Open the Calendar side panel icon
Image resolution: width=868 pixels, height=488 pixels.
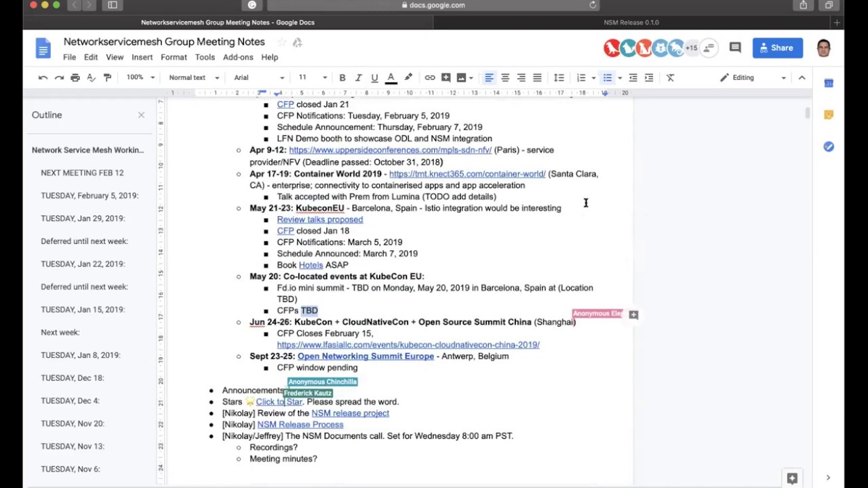[x=829, y=83]
